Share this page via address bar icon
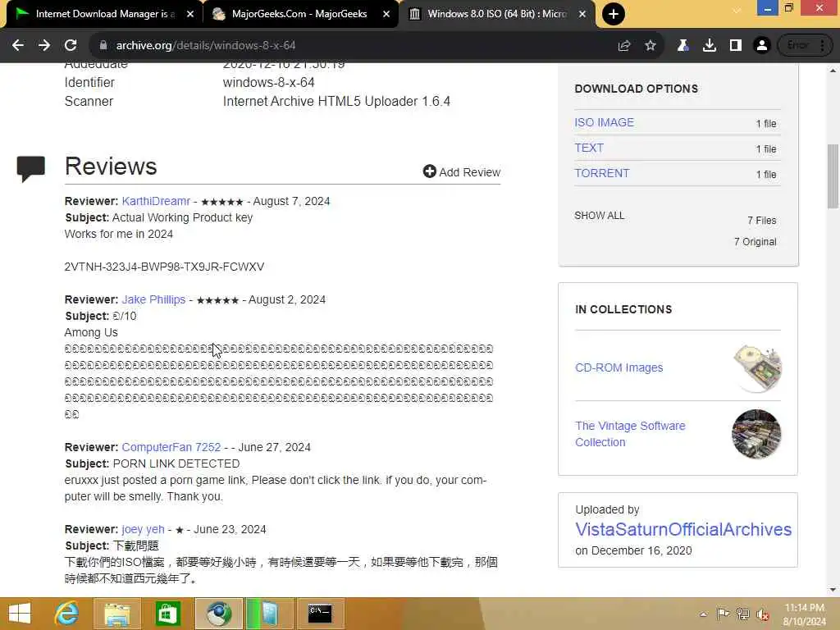840x630 pixels. pyautogui.click(x=624, y=46)
